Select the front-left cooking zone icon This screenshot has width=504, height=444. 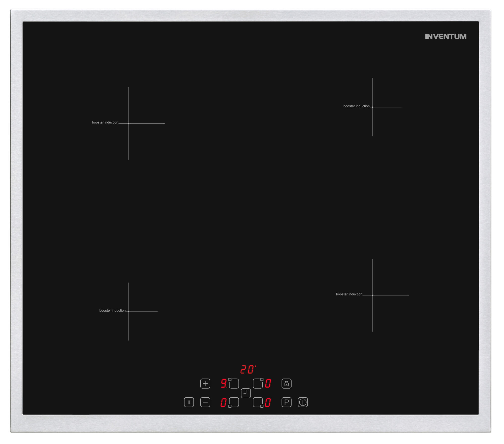tap(234, 402)
